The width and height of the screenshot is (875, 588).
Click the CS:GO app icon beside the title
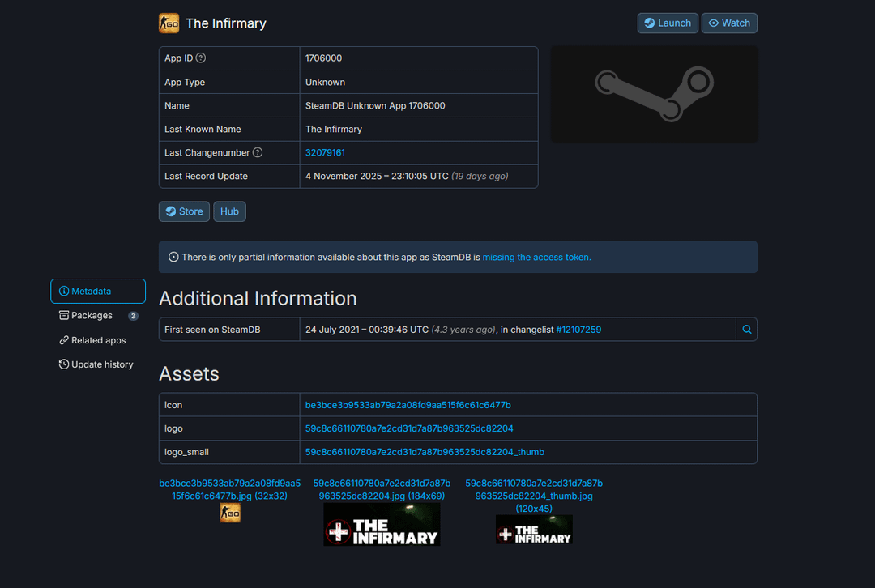tap(169, 23)
